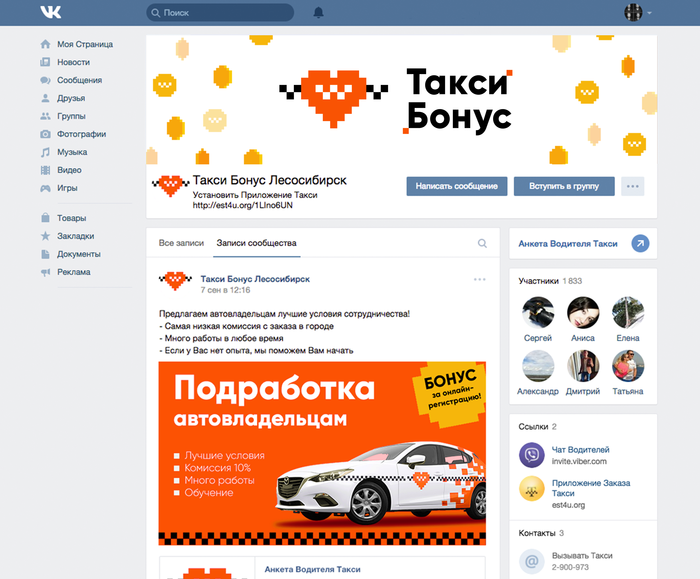Open Viber chat icon in links
Viewport: 700px width, 579px height.
click(531, 456)
